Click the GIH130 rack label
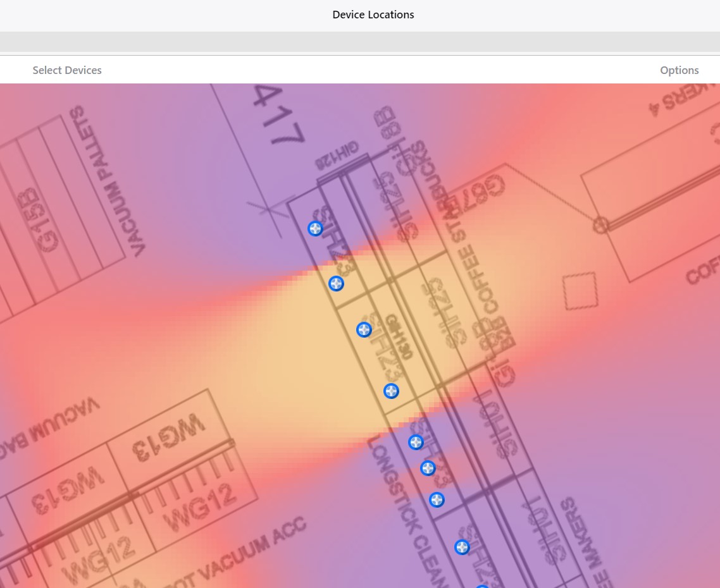This screenshot has width=720, height=588. click(399, 336)
